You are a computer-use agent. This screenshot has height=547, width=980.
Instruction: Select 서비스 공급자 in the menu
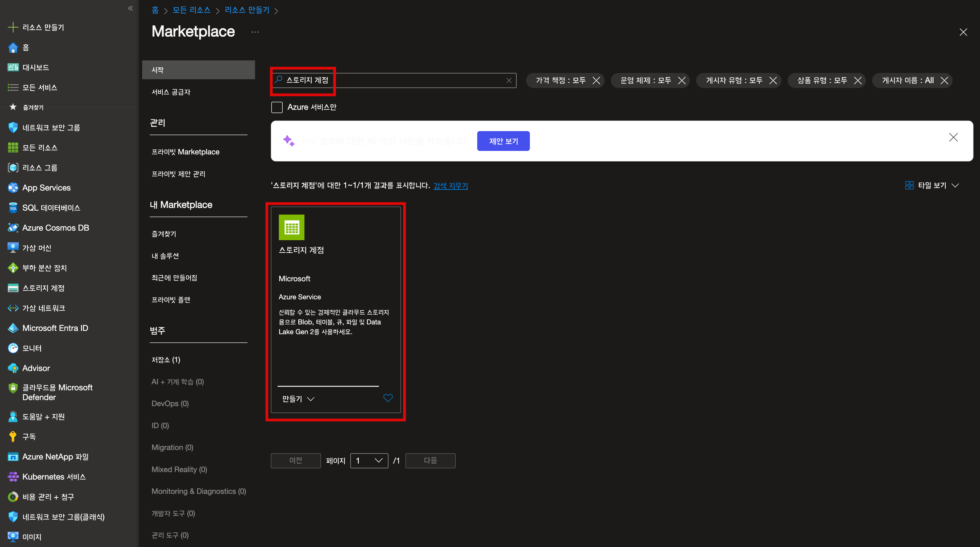171,92
